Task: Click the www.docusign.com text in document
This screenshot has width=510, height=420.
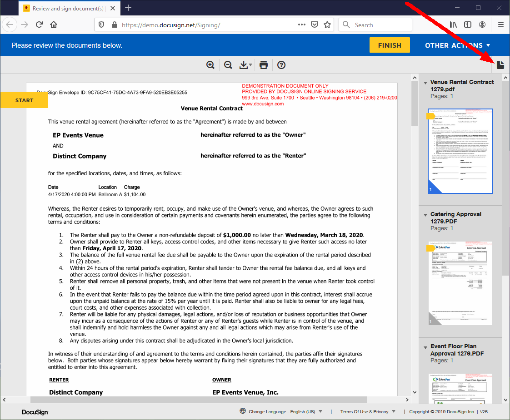Action: point(263,104)
